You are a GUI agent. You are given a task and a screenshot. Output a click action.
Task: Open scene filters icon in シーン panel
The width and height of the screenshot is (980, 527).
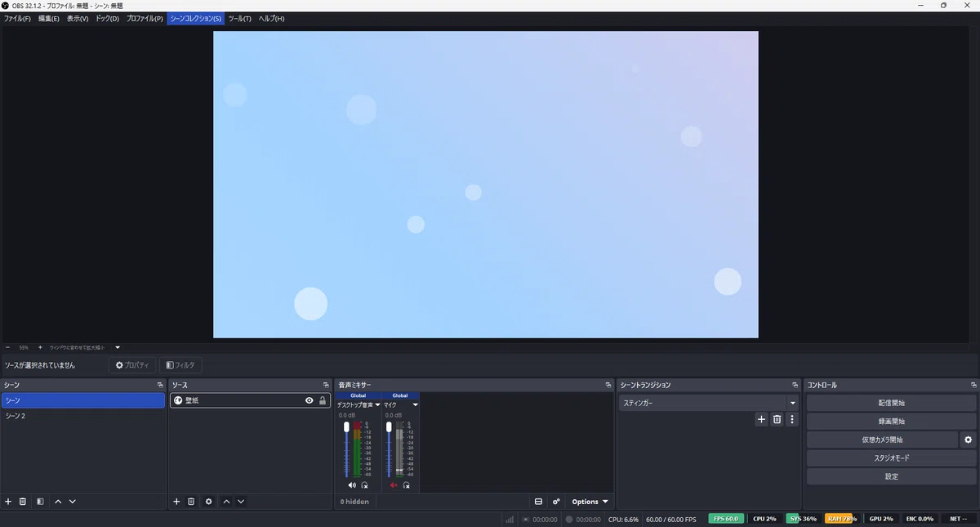pos(40,502)
